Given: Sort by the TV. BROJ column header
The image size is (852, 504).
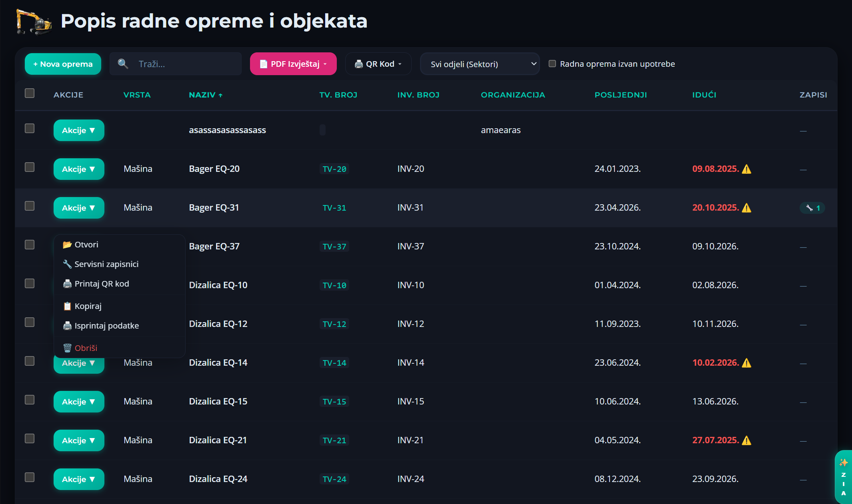Looking at the screenshot, I should point(338,95).
